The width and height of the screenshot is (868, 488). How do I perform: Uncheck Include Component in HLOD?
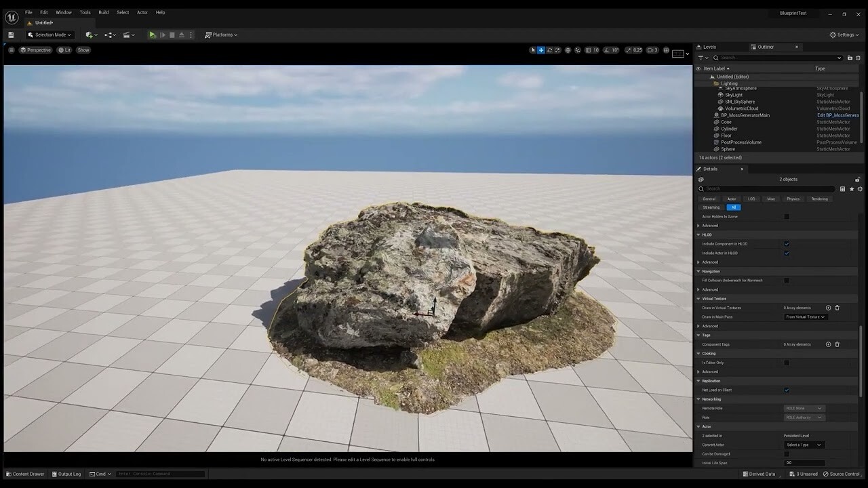click(x=787, y=244)
